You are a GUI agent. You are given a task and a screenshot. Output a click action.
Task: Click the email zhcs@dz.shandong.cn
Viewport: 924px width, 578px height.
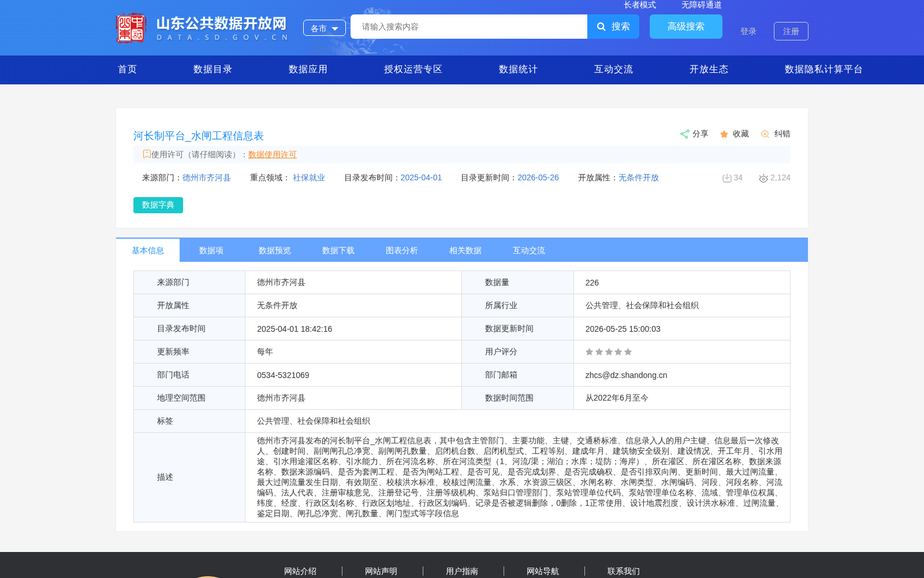[x=626, y=375]
